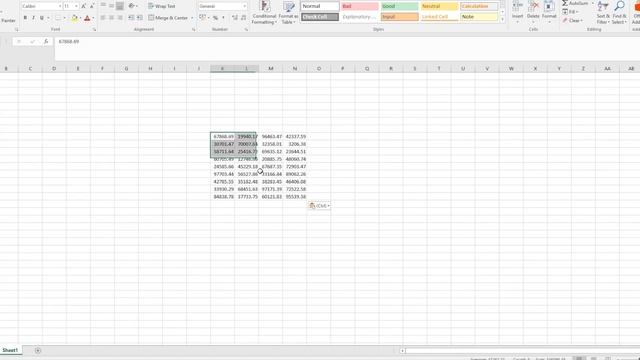The image size is (640, 360).
Task: Open the Format as Table gallery
Action: click(288, 13)
